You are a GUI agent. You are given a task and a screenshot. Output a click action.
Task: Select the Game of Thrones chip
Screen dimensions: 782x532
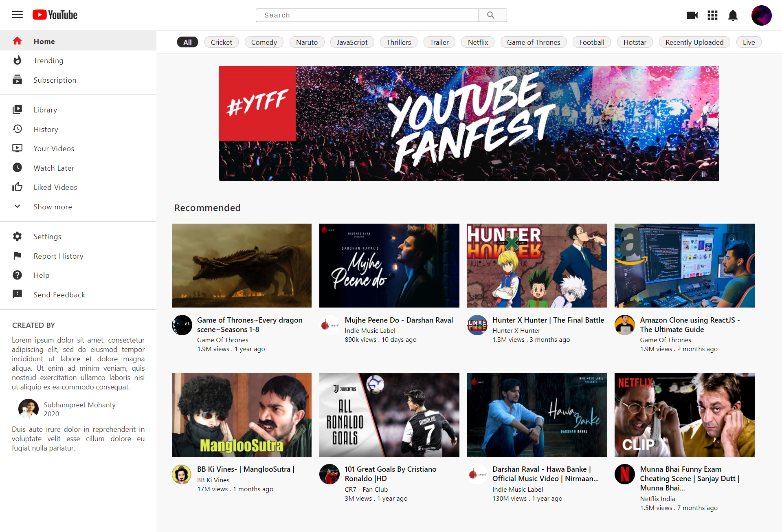533,42
